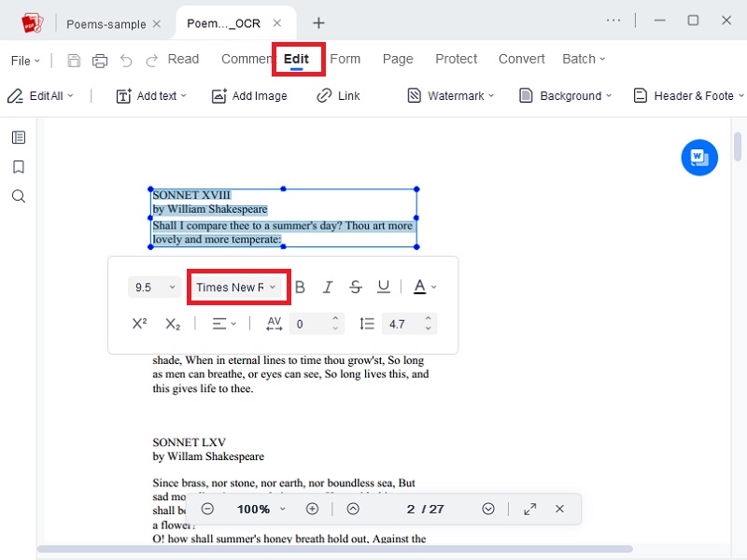Go to previous page arrow

pos(353,509)
